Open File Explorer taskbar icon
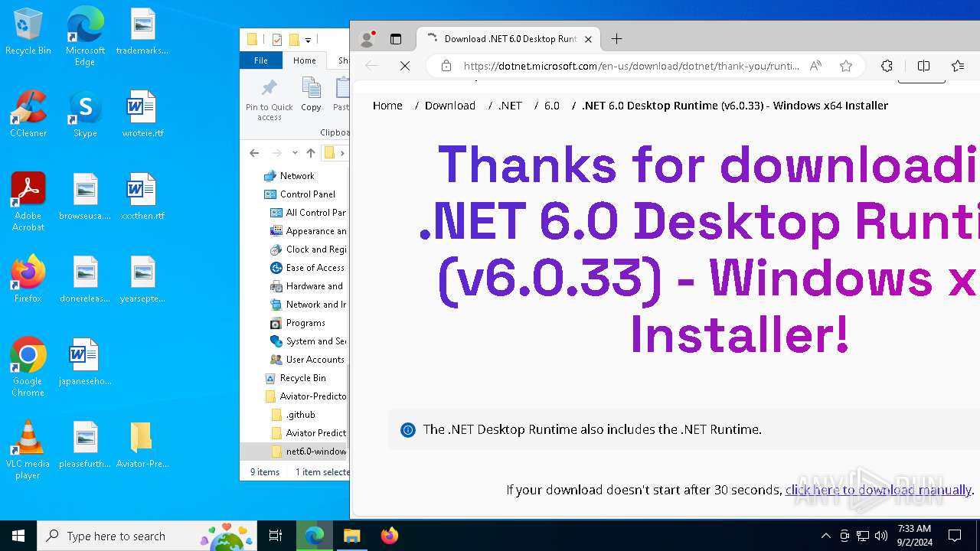 click(351, 536)
